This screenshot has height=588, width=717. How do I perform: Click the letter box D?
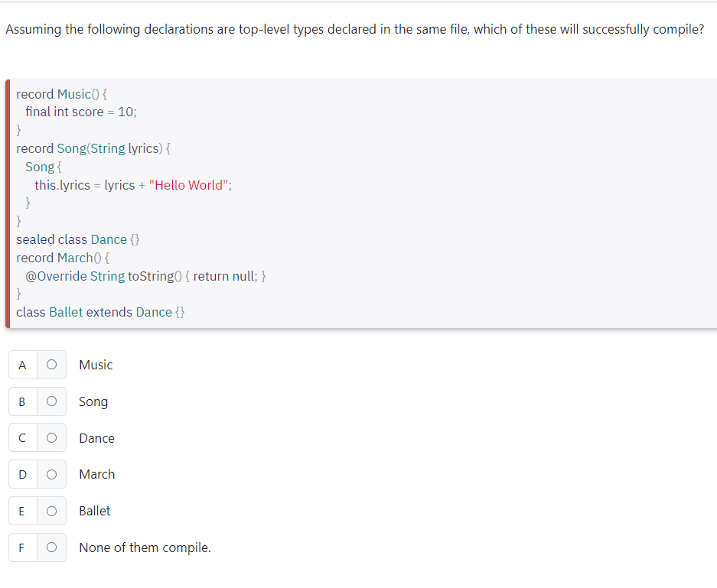[22, 474]
